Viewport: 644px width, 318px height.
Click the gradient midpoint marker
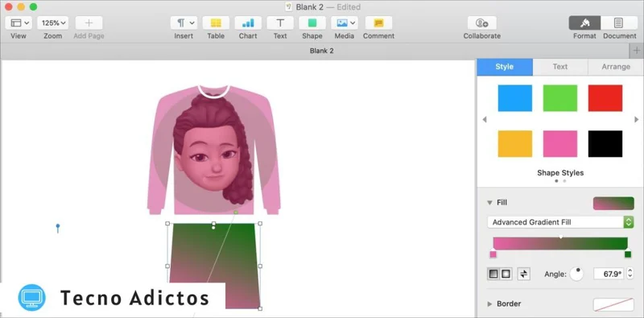pos(560,237)
